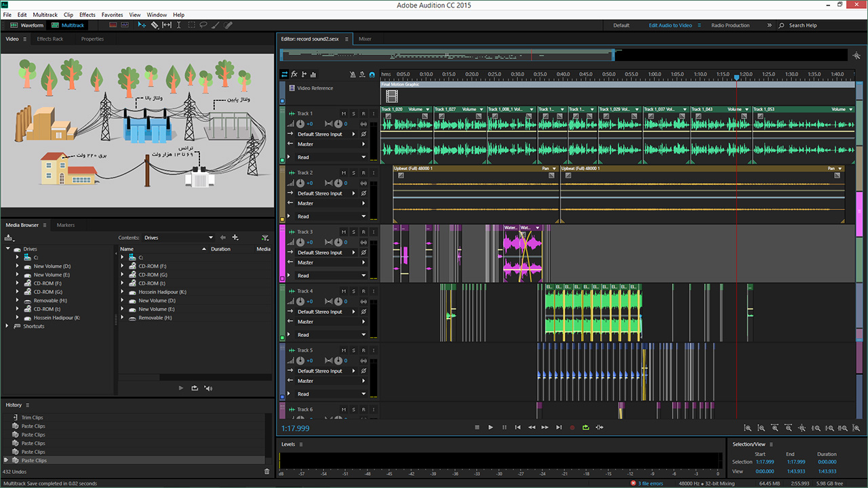
Task: Pause playback
Action: 504,428
